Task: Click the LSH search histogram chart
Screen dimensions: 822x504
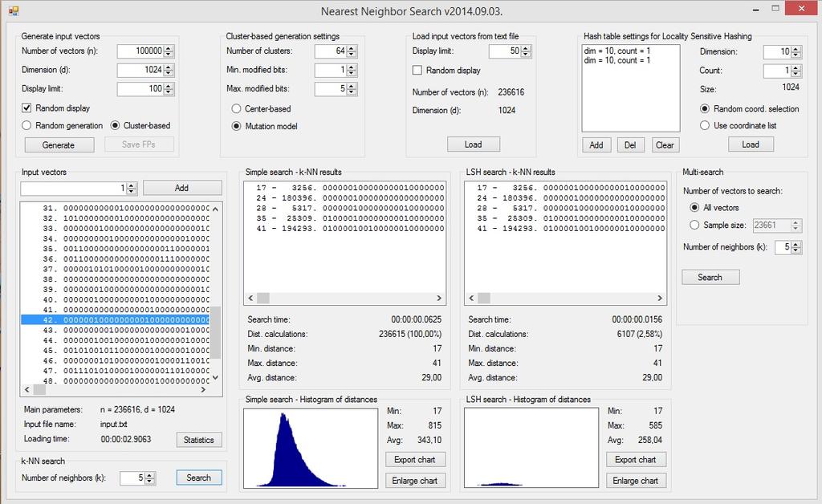Action: tap(531, 449)
